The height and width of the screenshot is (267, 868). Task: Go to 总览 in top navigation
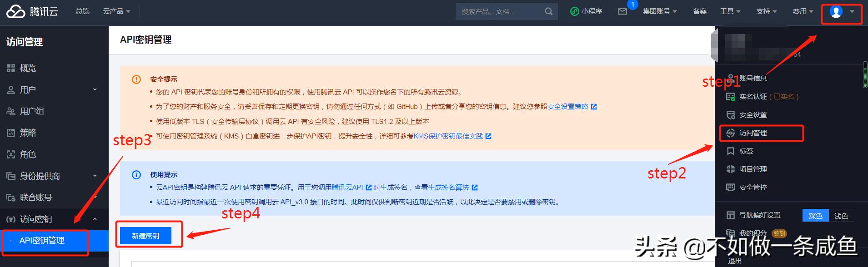[x=82, y=11]
